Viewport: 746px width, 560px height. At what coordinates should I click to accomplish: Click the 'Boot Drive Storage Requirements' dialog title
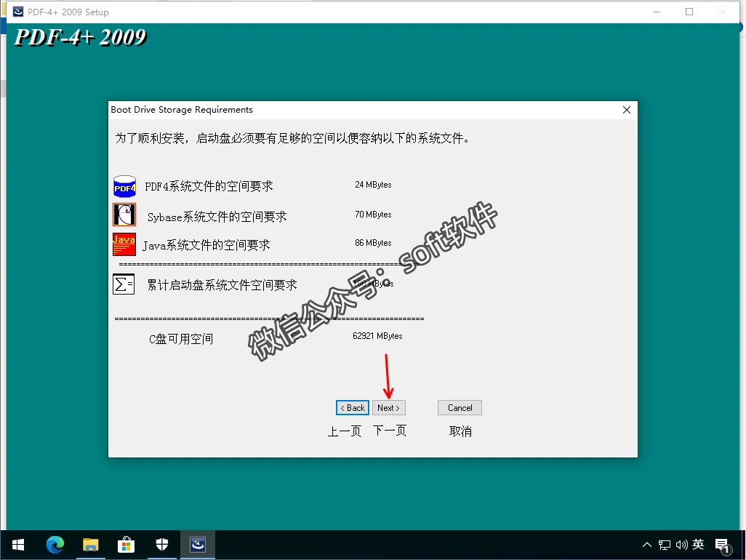[182, 110]
